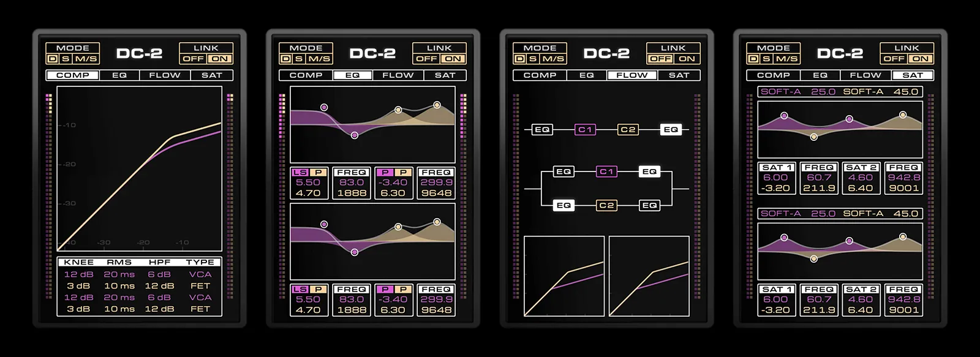Image resolution: width=980 pixels, height=357 pixels.
Task: Switch to FLOW tab in the compressor-view panel
Action: pyautogui.click(x=165, y=75)
